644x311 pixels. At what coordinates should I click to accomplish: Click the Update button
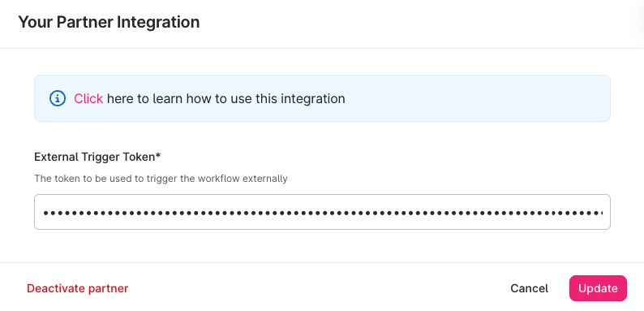598,288
